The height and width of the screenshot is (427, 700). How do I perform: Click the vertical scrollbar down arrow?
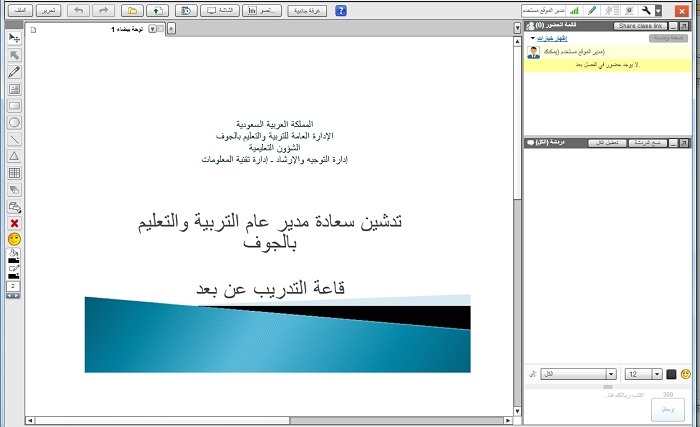click(x=517, y=411)
